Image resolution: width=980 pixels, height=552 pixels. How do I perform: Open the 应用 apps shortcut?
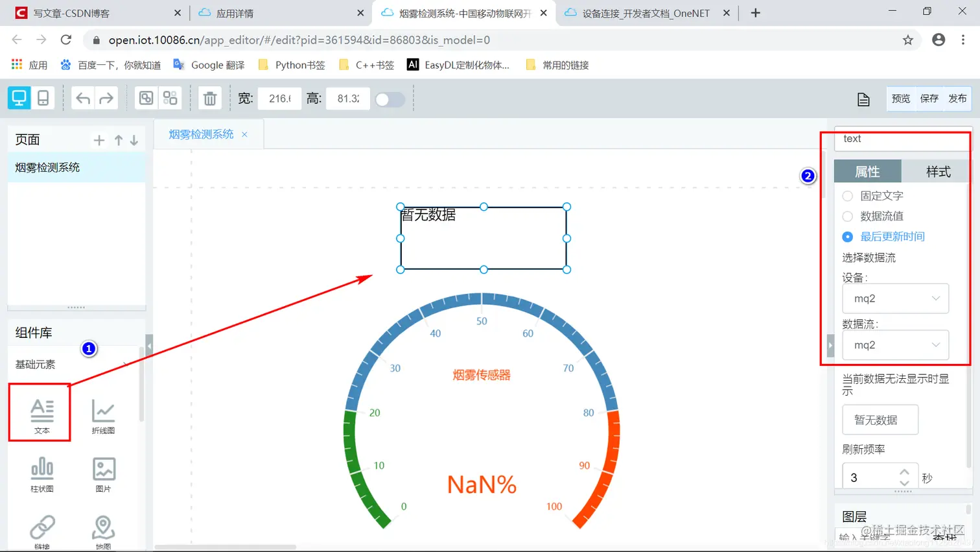(x=30, y=65)
